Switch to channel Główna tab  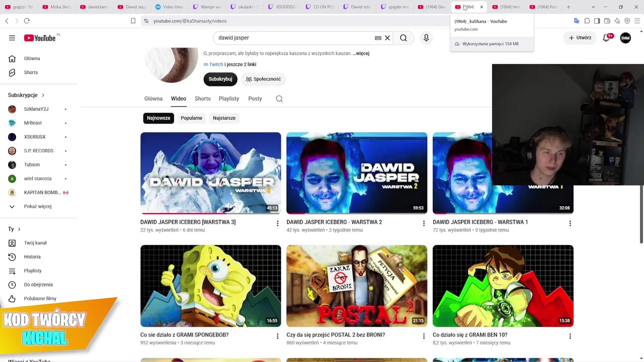(x=153, y=99)
